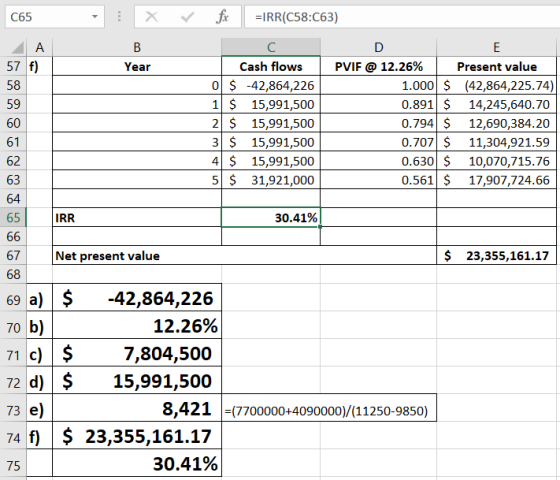This screenshot has width=560, height=480.
Task: Click present value cell 14,245,640.70
Action: click(496, 104)
